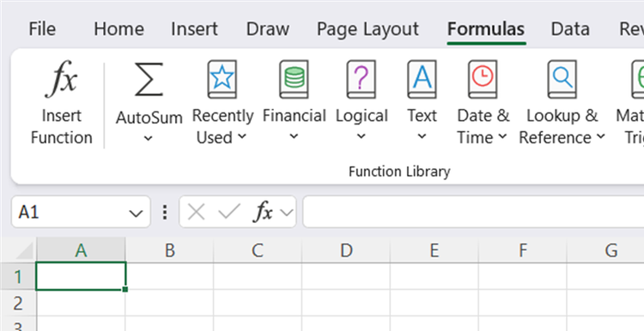Select cell D1
This screenshot has width=644, height=331.
[346, 276]
